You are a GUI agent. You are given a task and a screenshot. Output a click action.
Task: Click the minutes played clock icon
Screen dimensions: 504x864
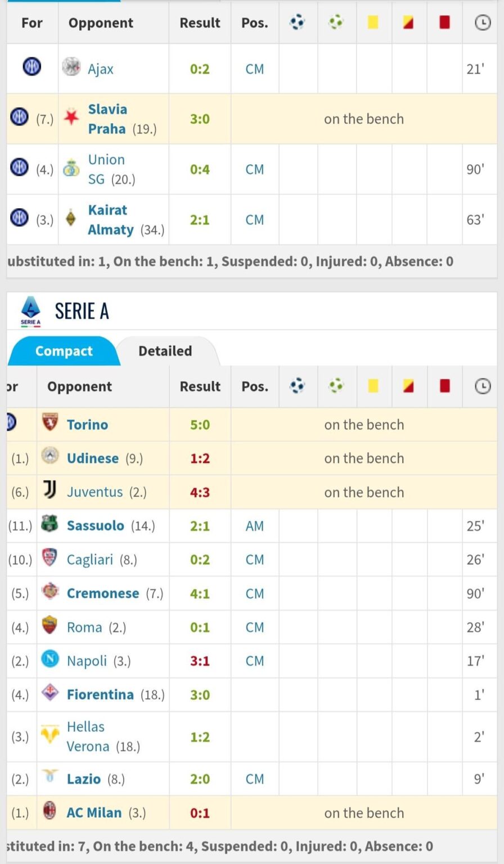coord(481,23)
